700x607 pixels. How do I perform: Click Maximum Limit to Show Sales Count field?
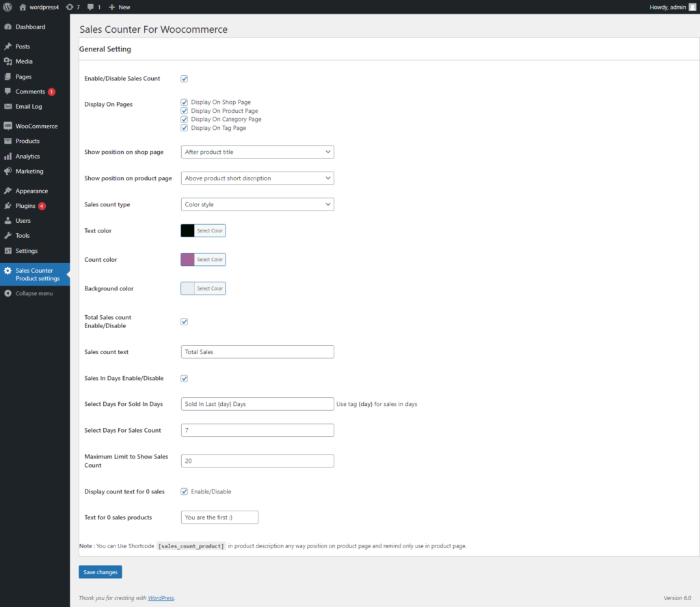tap(258, 461)
